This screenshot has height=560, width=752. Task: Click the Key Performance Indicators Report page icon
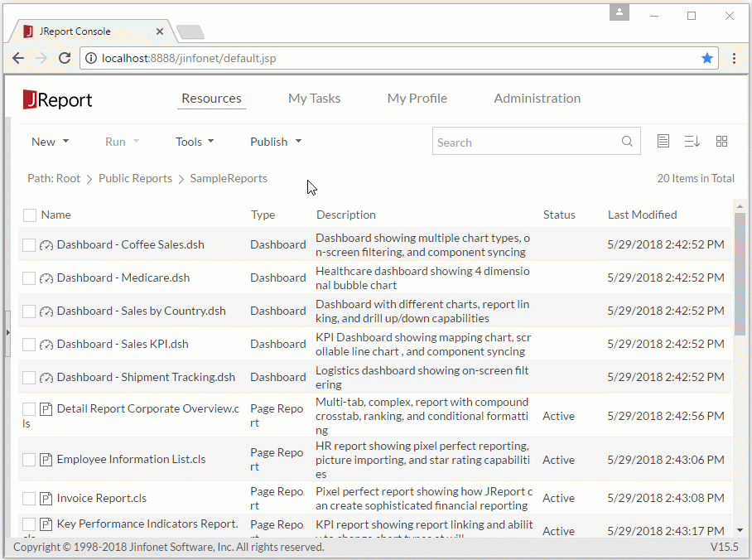tap(46, 524)
